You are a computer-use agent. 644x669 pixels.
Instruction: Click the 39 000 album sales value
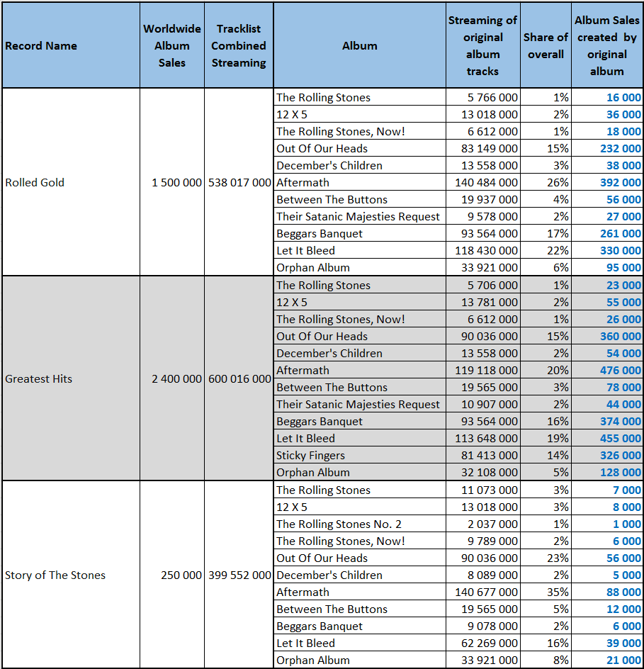click(623, 643)
